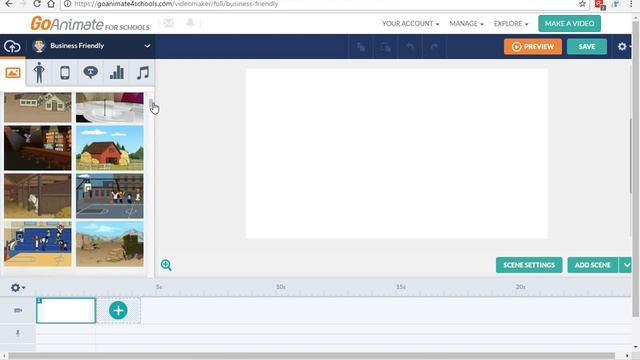The width and height of the screenshot is (640, 360).
Task: Choose the farmhouse buildings background
Action: (38, 107)
